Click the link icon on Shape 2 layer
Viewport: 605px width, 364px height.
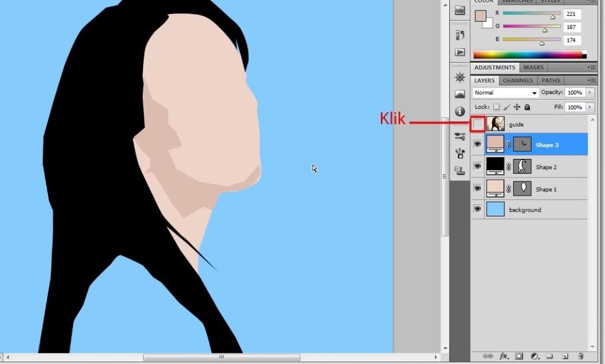tap(509, 167)
